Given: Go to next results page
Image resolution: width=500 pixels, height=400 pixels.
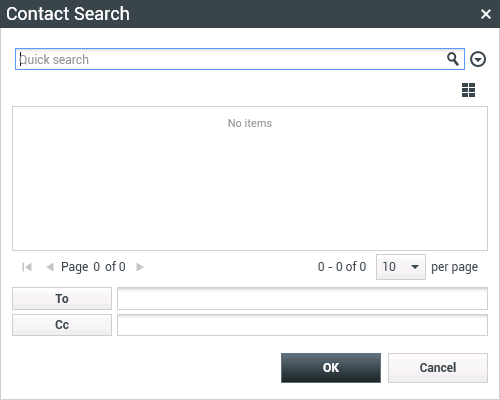Looking at the screenshot, I should (x=140, y=267).
